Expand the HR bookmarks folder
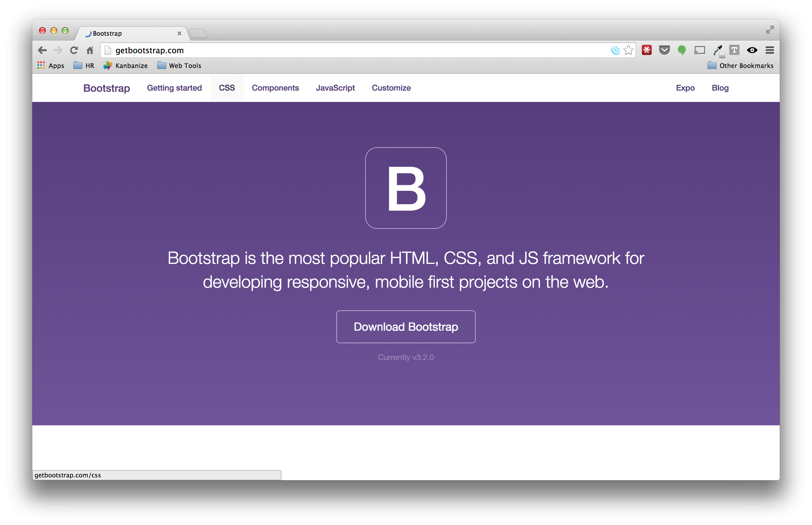This screenshot has height=525, width=812. click(x=84, y=65)
